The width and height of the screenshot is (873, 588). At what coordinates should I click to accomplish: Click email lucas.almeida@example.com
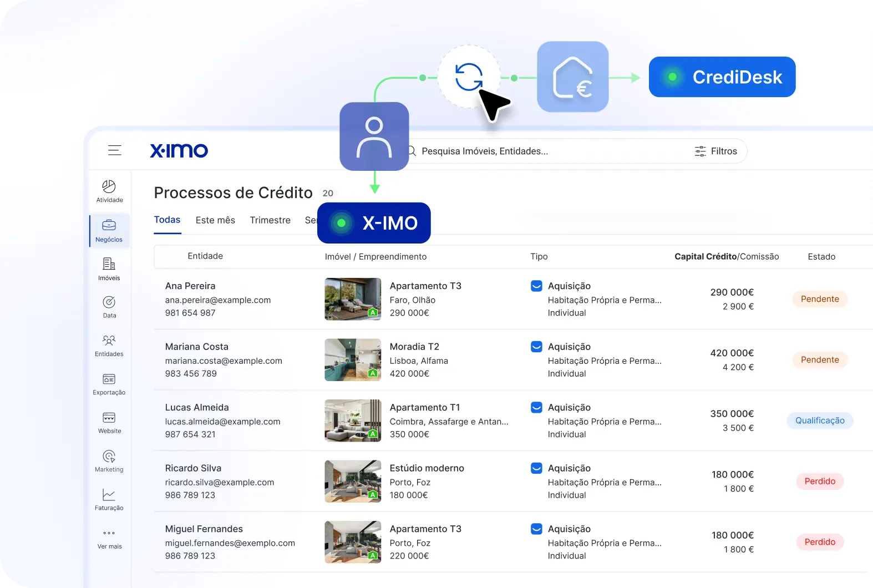(223, 422)
